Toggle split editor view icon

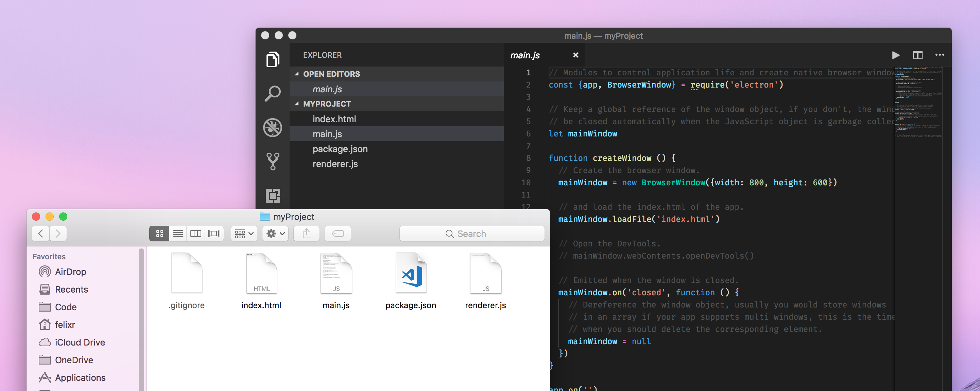(918, 55)
